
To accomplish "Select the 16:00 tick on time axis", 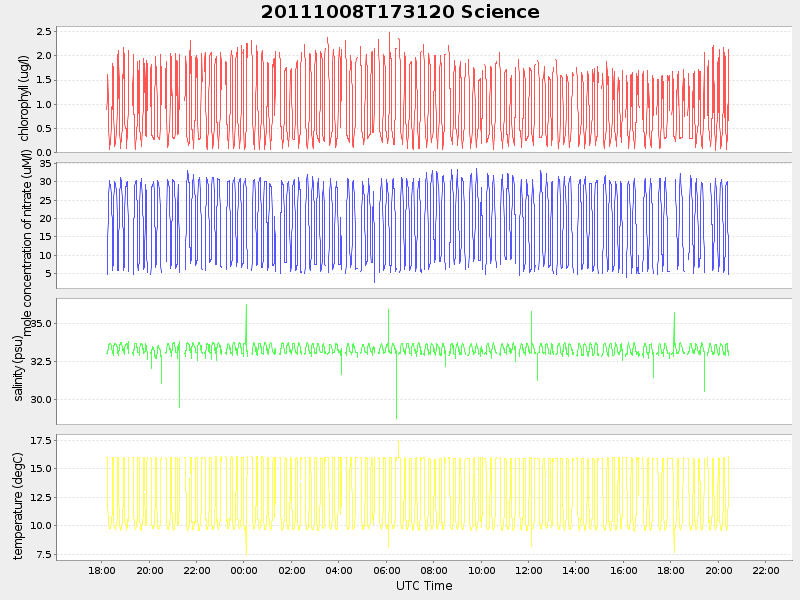I will 623,570.
